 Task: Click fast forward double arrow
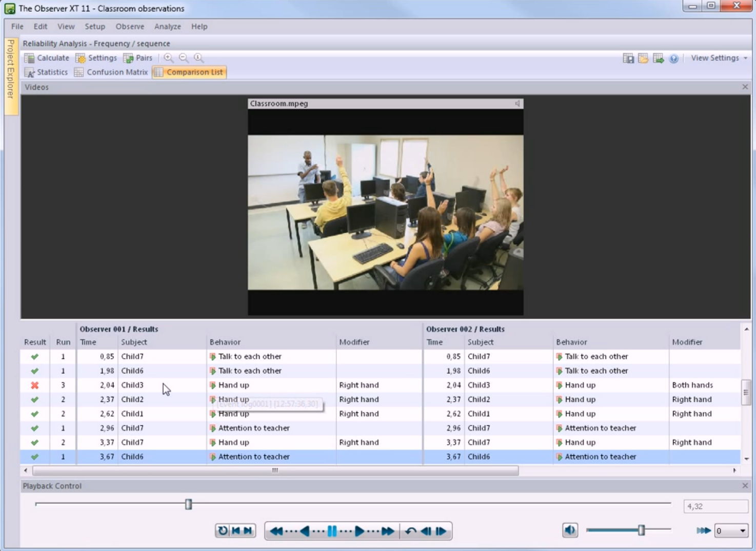tap(388, 531)
